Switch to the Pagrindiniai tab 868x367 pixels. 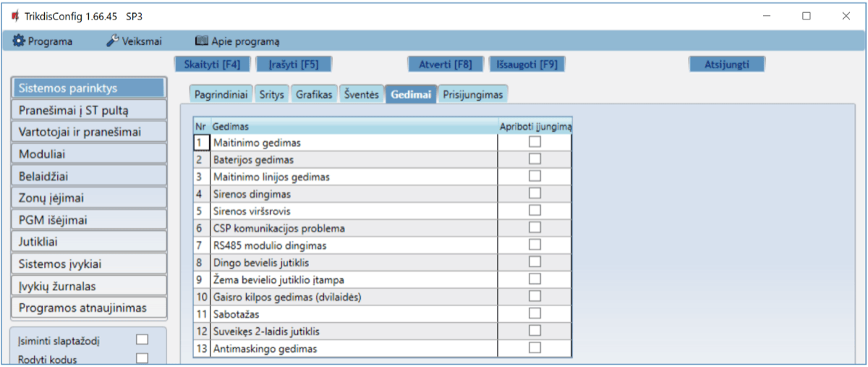(220, 95)
